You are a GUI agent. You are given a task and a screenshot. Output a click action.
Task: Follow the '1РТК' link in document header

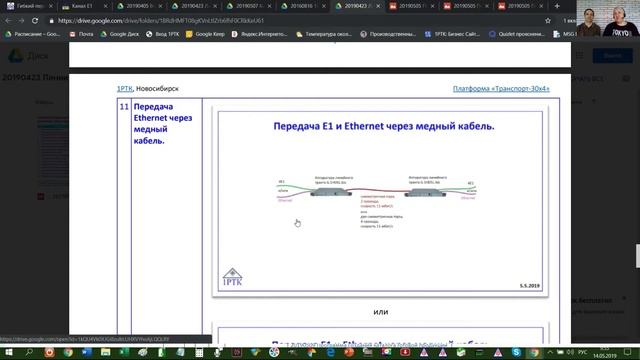coord(124,89)
